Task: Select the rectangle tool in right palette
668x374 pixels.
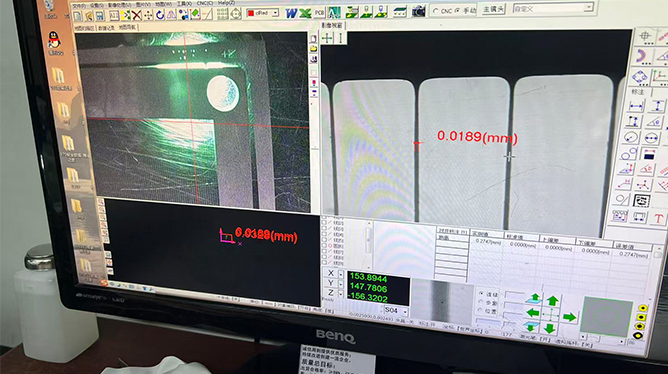Action: [640, 76]
